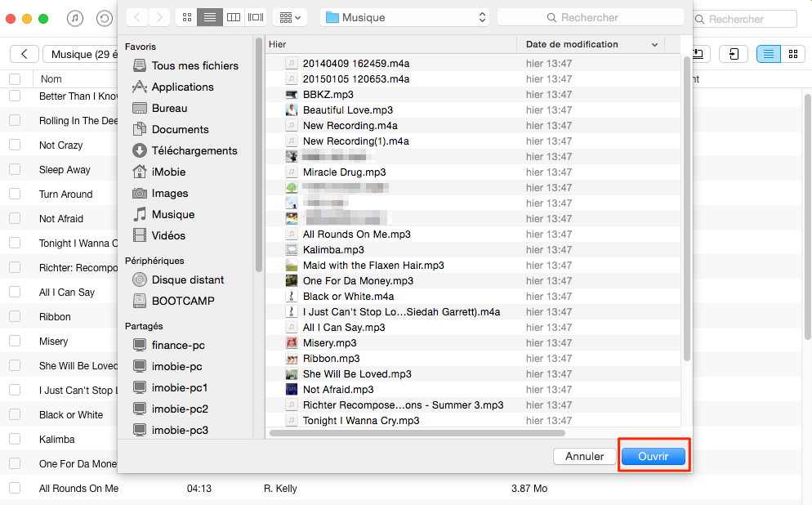The height and width of the screenshot is (505, 812).
Task: Go back in the file dialog
Action: point(137,18)
